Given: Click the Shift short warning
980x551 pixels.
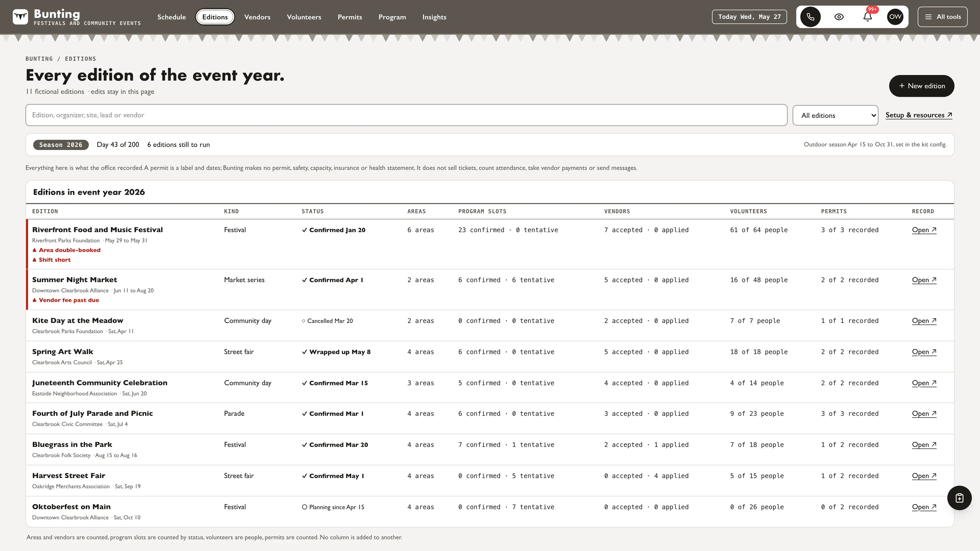Looking at the screenshot, I should pos(52,260).
